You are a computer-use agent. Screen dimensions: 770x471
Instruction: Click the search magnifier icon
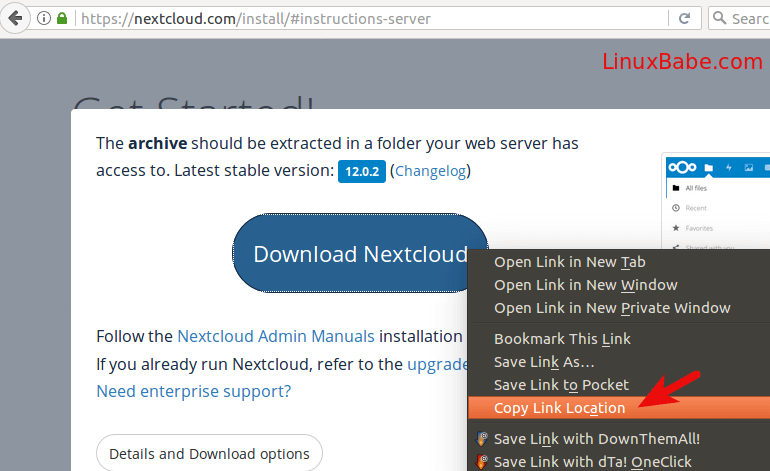click(x=721, y=18)
